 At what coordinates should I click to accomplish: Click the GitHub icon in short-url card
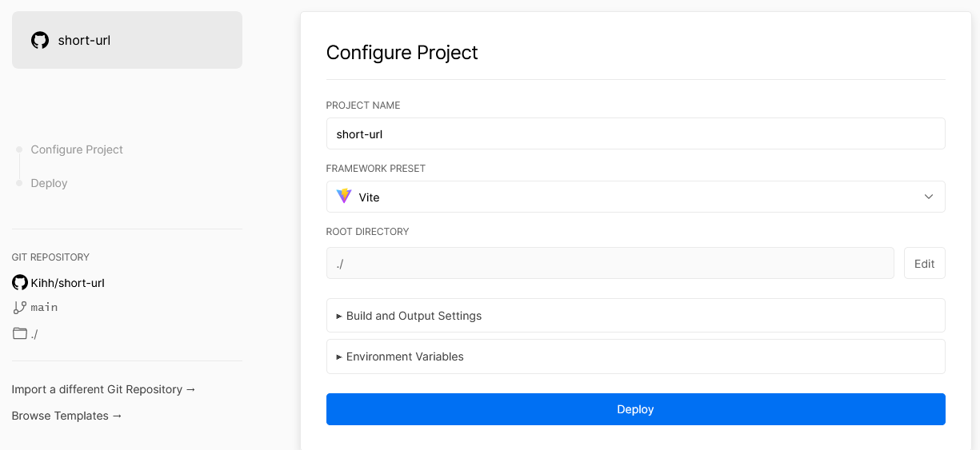[40, 40]
